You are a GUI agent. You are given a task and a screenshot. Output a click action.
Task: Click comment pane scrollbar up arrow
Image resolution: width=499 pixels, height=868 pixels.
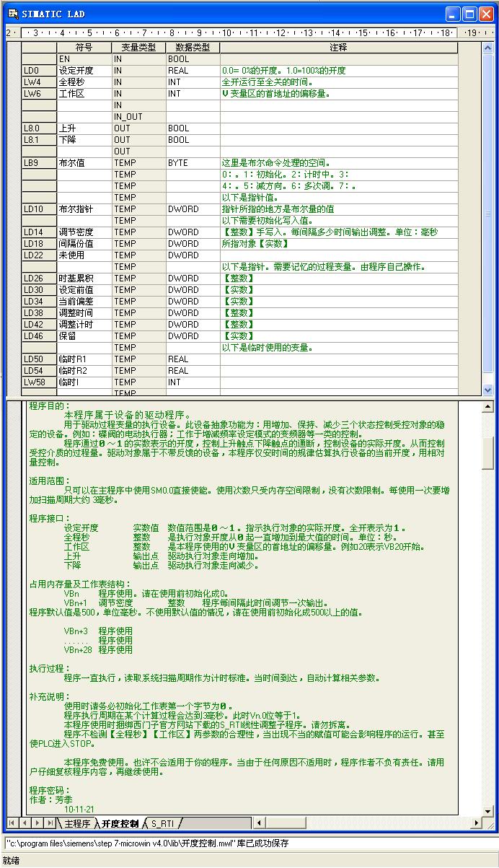pos(487,405)
